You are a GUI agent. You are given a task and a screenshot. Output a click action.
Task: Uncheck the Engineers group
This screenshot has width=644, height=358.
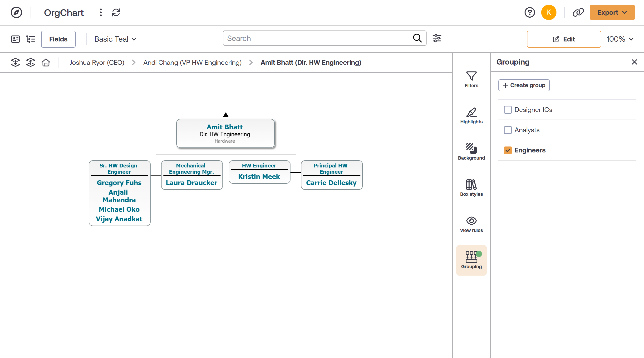click(508, 150)
